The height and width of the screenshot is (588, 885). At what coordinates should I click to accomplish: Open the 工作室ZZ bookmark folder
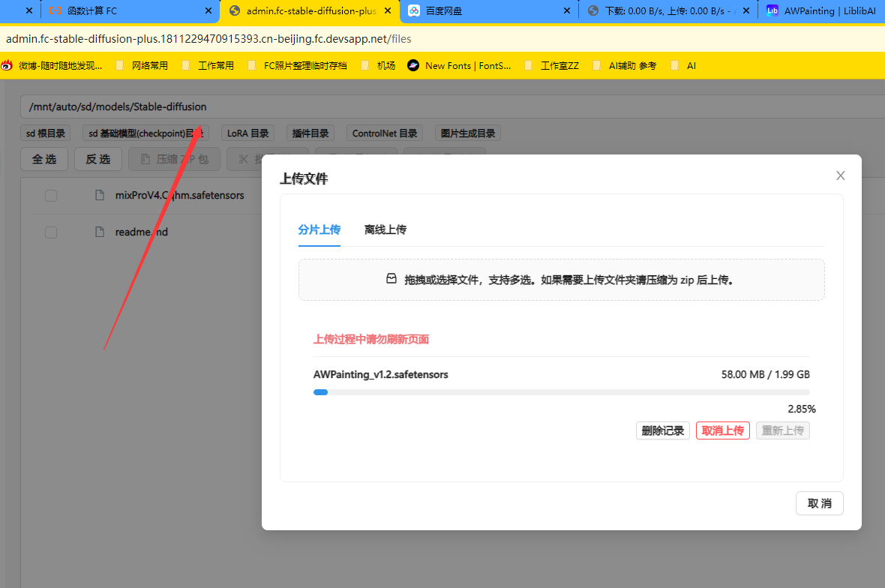552,66
